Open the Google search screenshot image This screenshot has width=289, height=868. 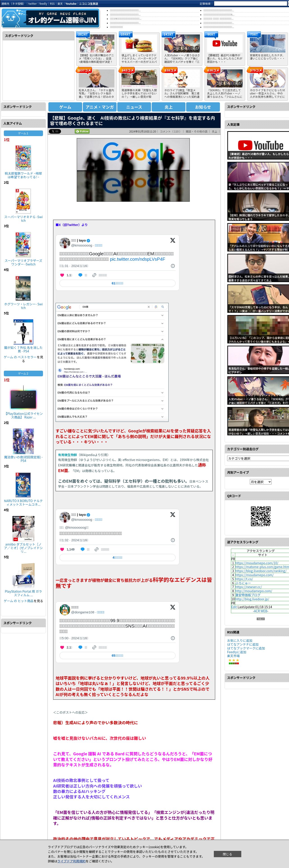(112, 362)
